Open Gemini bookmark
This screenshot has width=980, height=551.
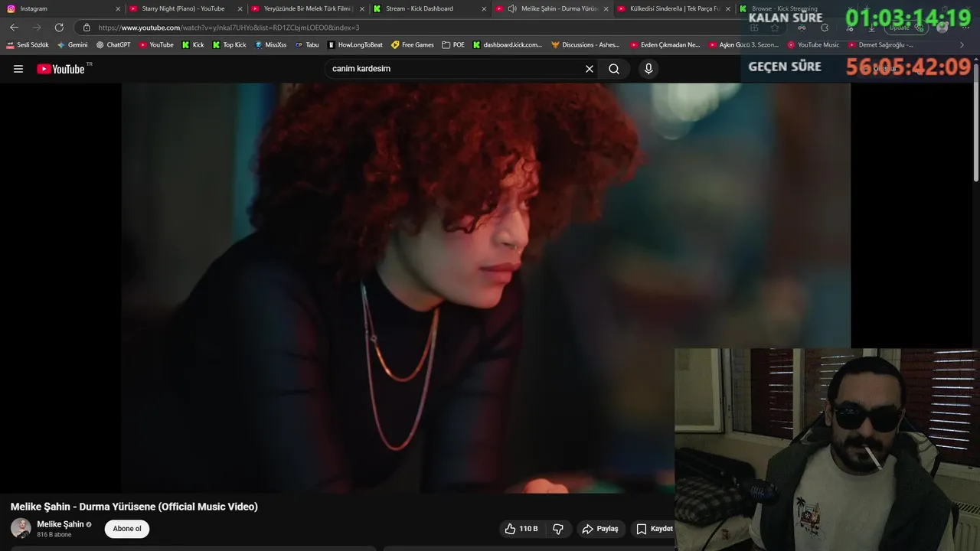73,45
